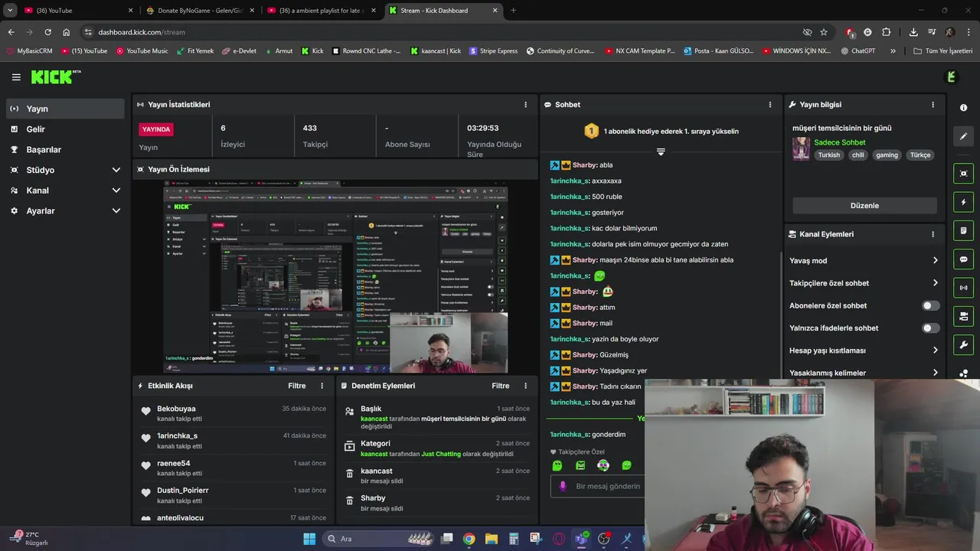
Task: Click the purple microphone icon in chat input
Action: click(x=563, y=486)
